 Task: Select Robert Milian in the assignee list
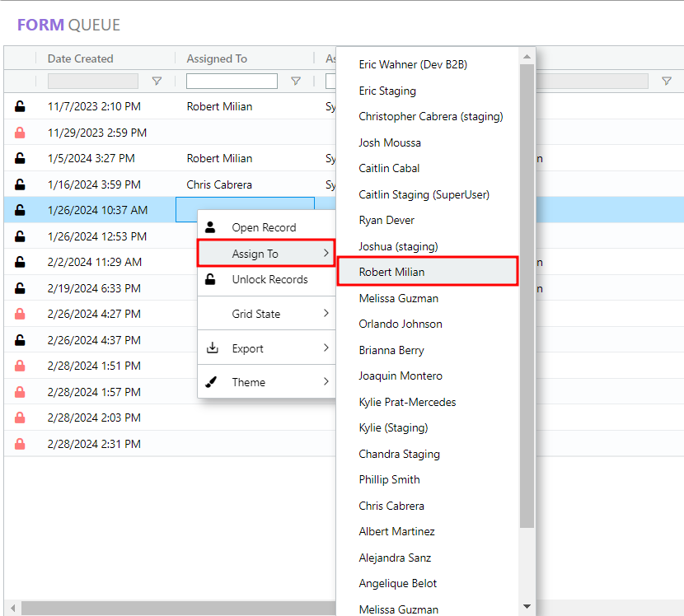coord(392,272)
